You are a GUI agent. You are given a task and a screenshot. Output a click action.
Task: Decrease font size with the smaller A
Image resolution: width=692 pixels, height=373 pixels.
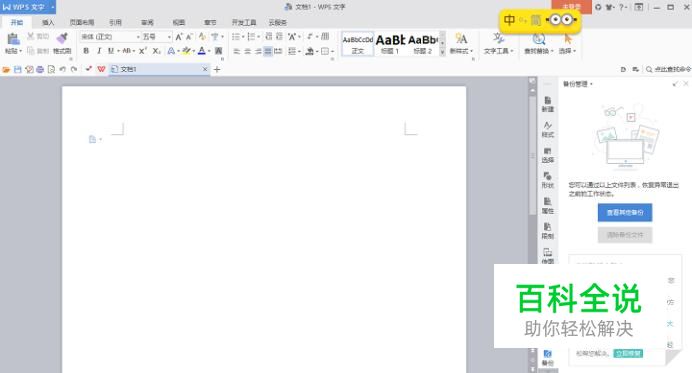[x=189, y=37]
